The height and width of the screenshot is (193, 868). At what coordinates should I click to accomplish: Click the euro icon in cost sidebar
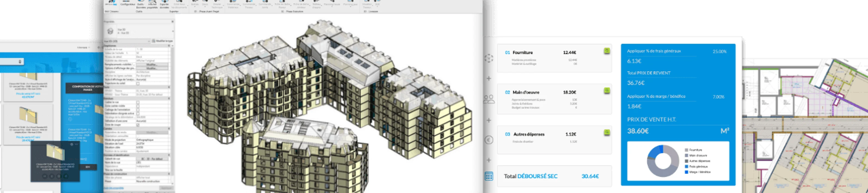tap(489, 140)
